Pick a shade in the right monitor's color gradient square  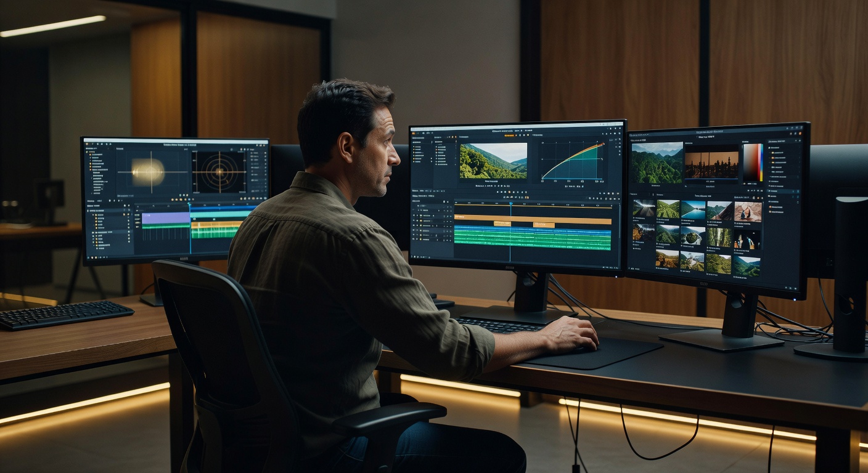click(x=751, y=163)
